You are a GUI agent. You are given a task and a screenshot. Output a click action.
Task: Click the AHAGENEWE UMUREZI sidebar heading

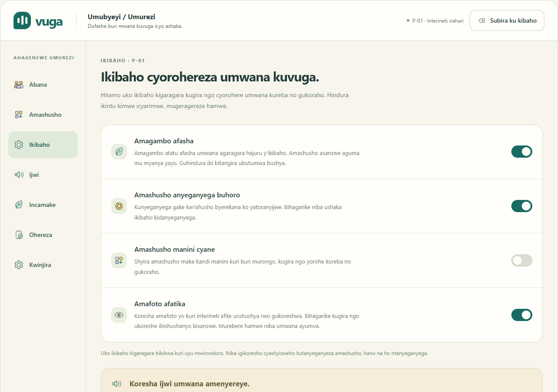tap(44, 57)
